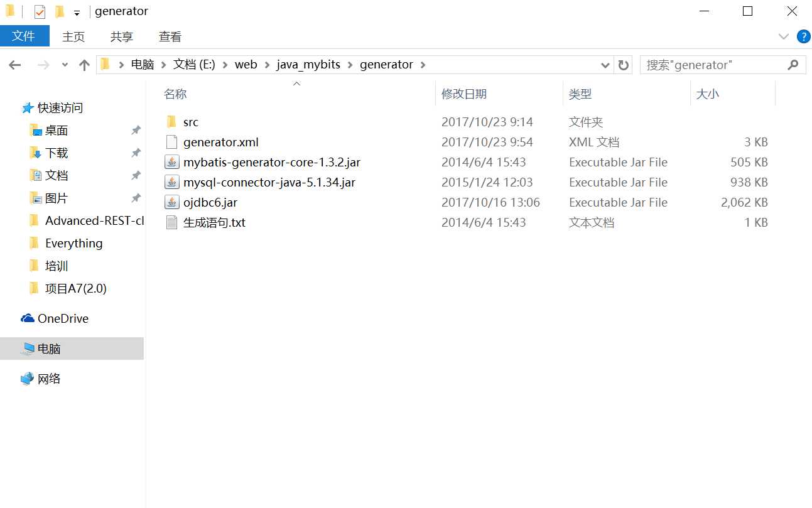Select the ojdbc6.jar file icon

pyautogui.click(x=171, y=202)
